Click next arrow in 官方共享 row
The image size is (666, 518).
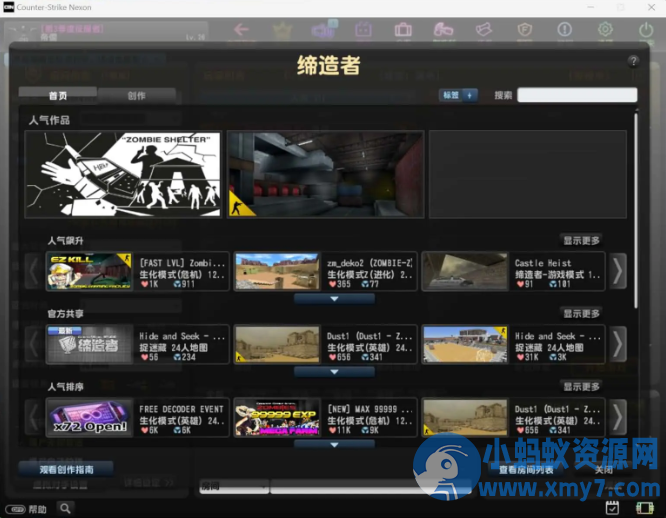point(618,344)
